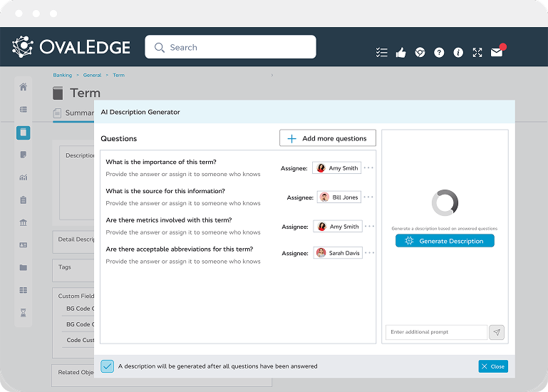Go to Home in the sidebar
The height and width of the screenshot is (392, 548).
pos(23,87)
